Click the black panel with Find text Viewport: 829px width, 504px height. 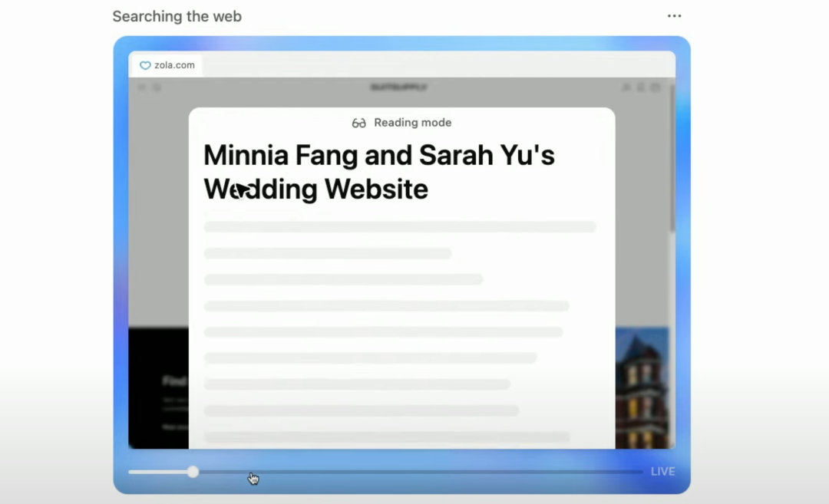pyautogui.click(x=158, y=387)
